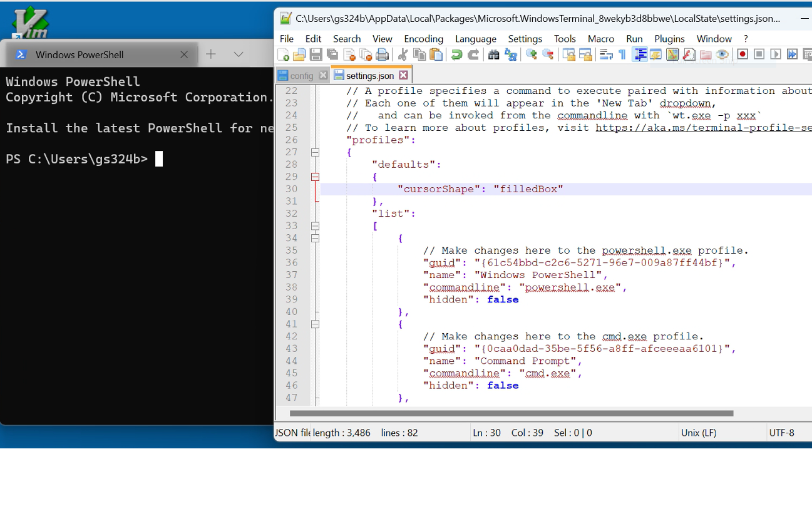This screenshot has width=812, height=526.
Task: Click the Open file folder icon
Action: (x=299, y=54)
